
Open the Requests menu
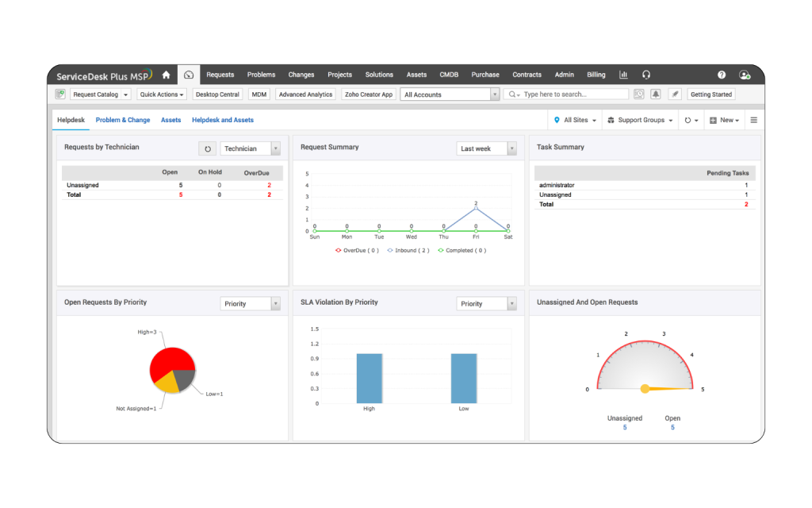pyautogui.click(x=220, y=75)
